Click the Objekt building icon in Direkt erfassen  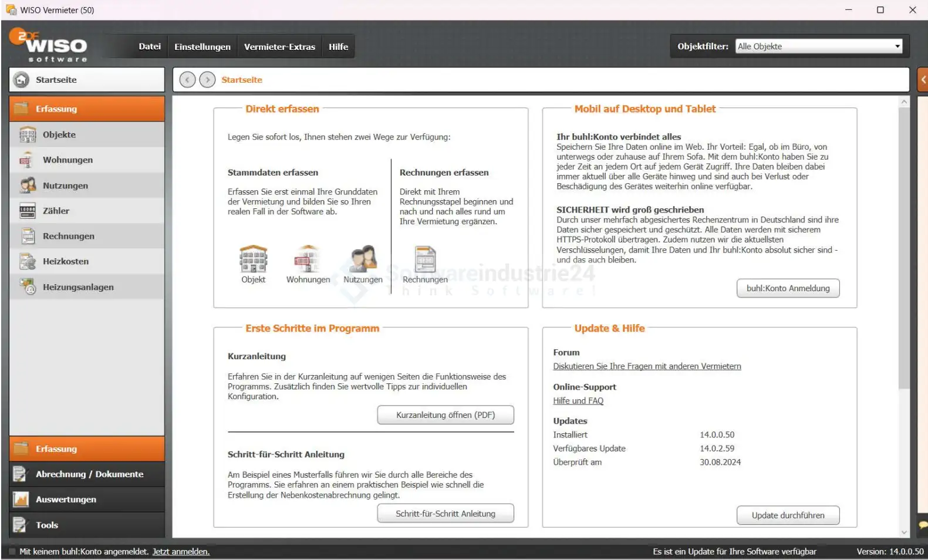click(253, 259)
